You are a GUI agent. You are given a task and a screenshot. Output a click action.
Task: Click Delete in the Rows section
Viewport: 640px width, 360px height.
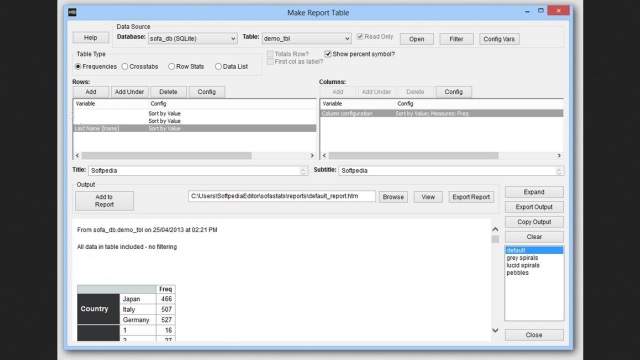[168, 92]
